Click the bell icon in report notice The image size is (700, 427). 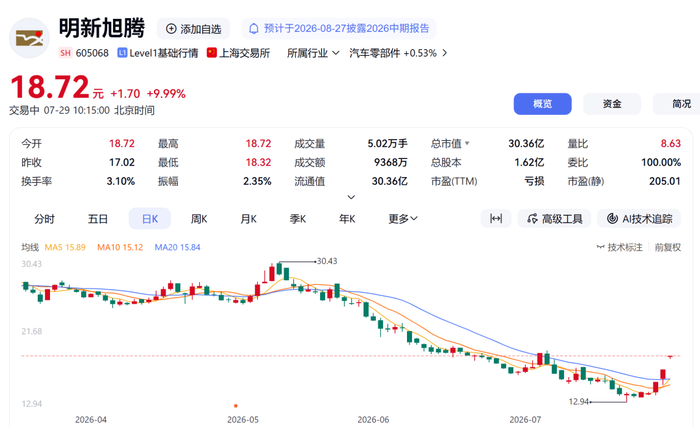[254, 29]
